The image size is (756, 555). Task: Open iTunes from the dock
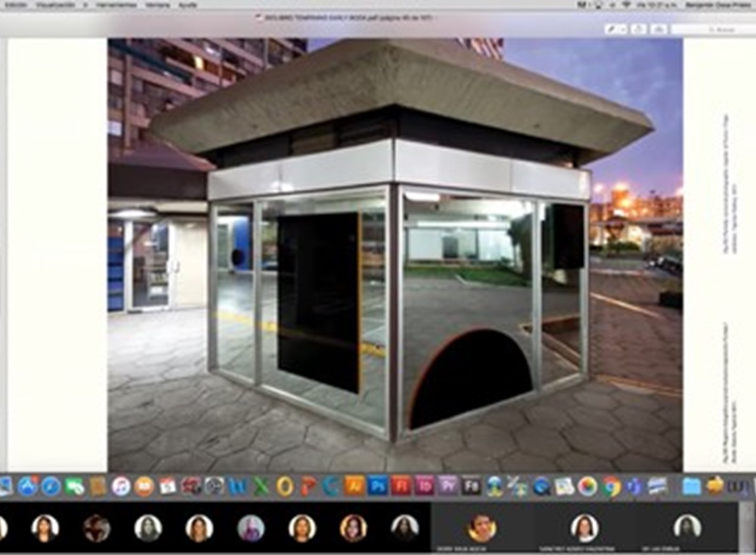tap(121, 486)
